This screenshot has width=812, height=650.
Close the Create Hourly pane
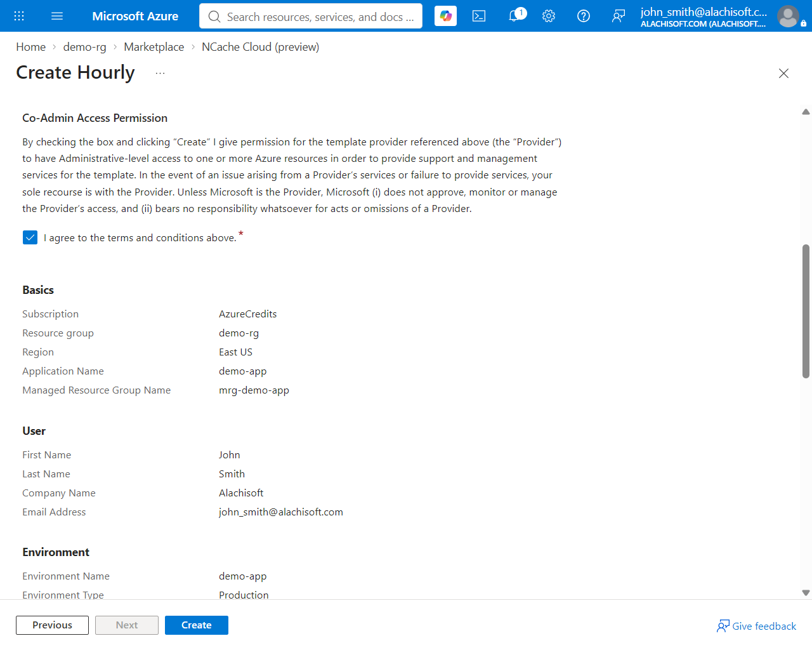tap(783, 73)
